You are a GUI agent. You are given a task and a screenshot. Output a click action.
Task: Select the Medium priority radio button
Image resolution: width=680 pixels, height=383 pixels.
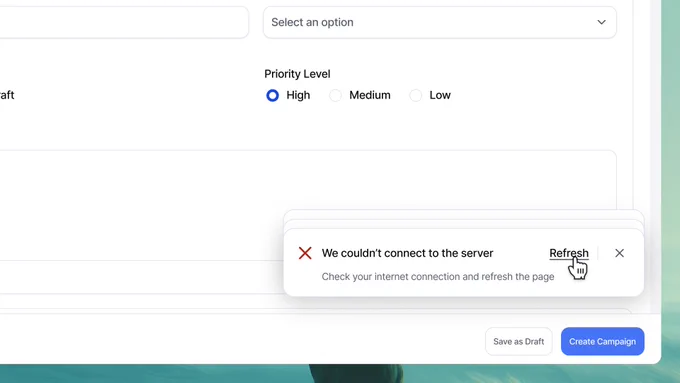pos(335,95)
